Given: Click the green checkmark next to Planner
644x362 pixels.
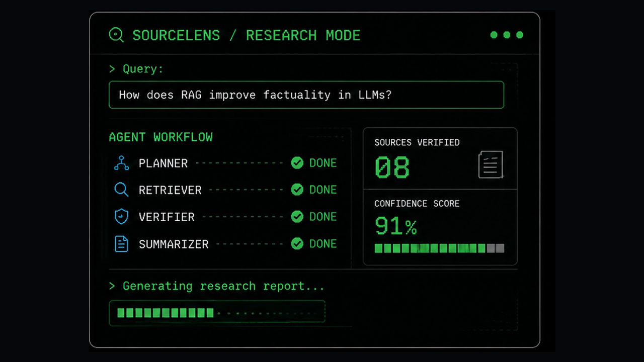Looking at the screenshot, I should point(297,163).
